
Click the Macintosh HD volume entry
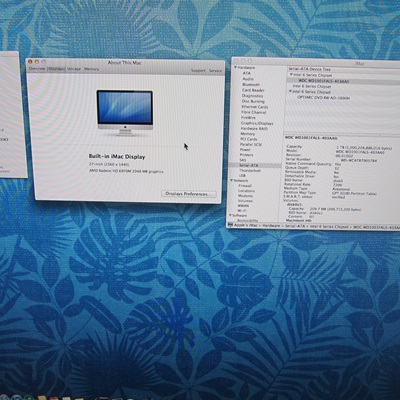299,220
